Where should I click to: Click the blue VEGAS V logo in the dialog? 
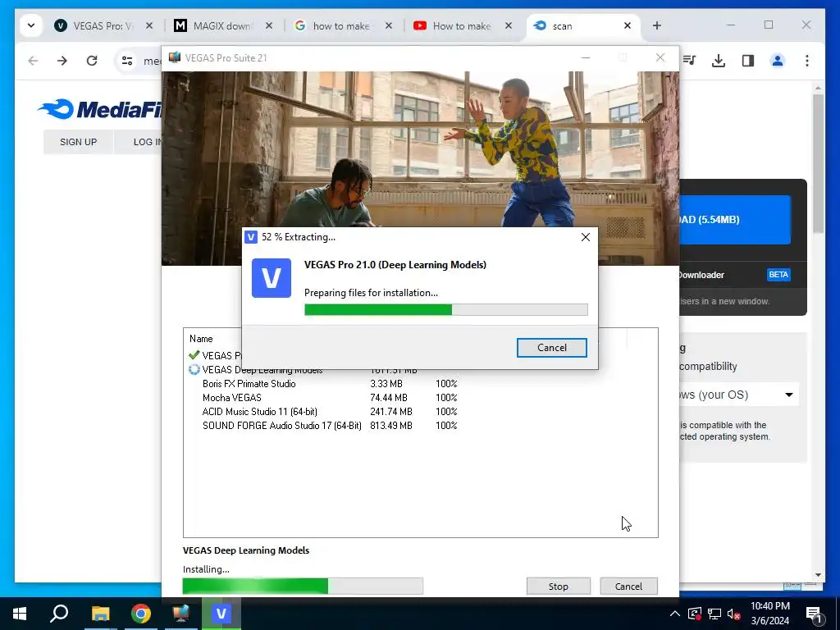click(x=272, y=278)
